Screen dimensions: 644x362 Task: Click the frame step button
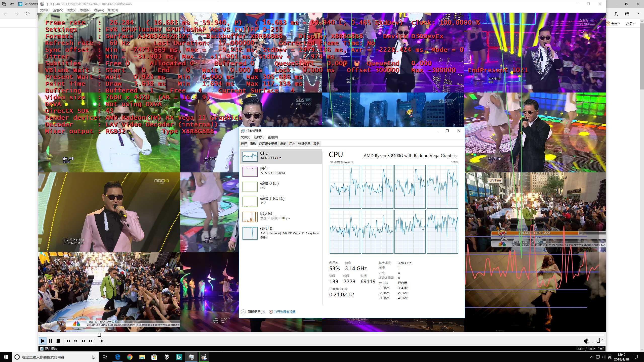click(x=101, y=341)
